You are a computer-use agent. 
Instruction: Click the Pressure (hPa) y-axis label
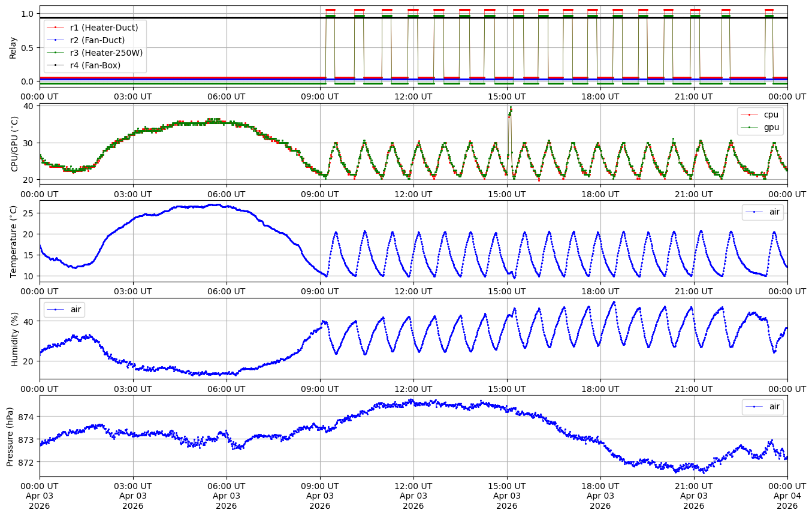tap(10, 436)
